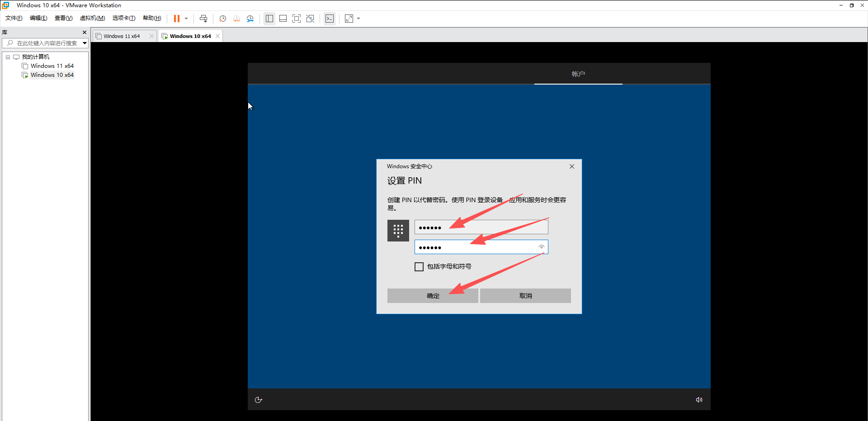This screenshot has height=421, width=868.
Task: Click the PIN keypad icon
Action: tap(398, 231)
